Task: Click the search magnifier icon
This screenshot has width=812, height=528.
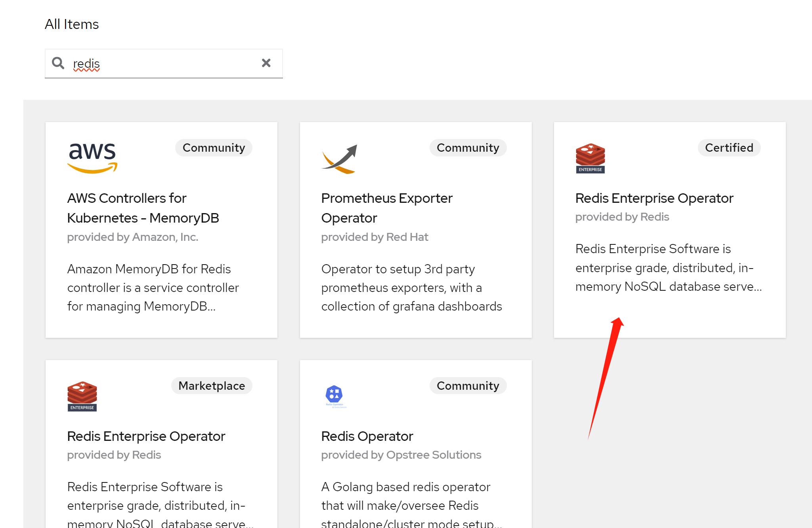Action: [x=58, y=63]
